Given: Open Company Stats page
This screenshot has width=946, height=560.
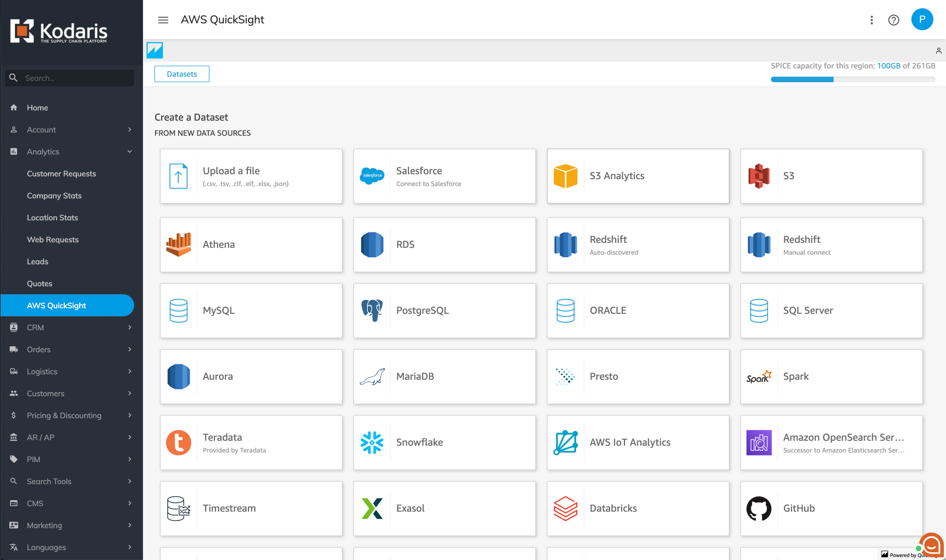Looking at the screenshot, I should 54,196.
